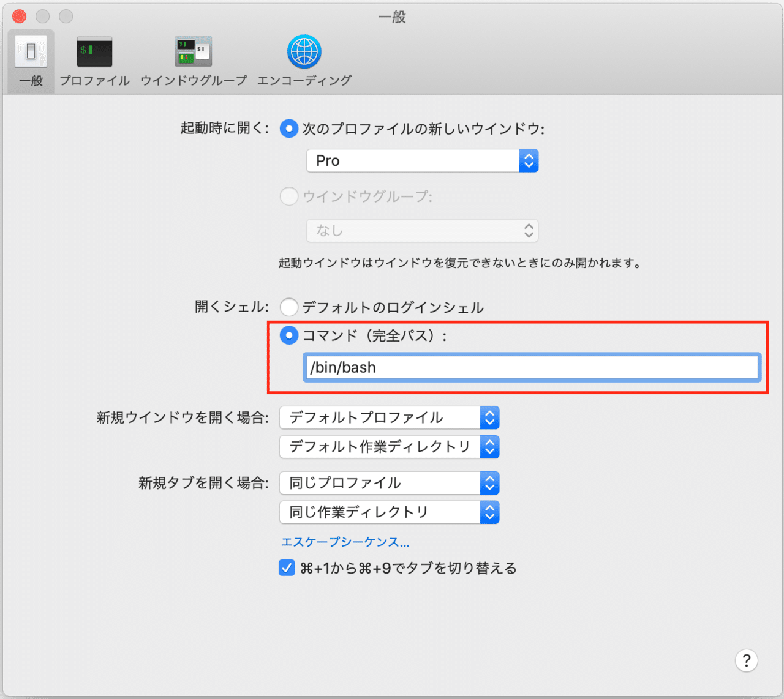Open the デフォルト作業ディレクトリ dropdown
Viewport: 784px width, 699px height.
(x=390, y=447)
